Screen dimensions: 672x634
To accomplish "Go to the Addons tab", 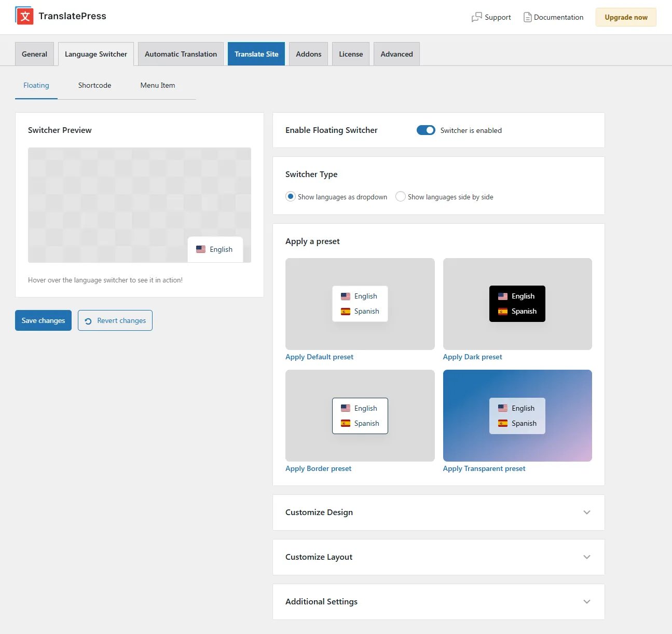I will coord(309,54).
